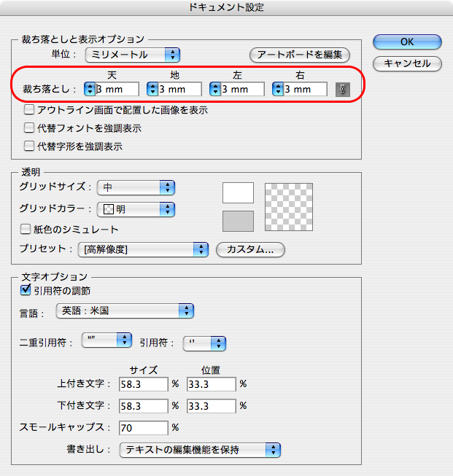
Task: Click the gray grid color swatch
Action: (239, 222)
